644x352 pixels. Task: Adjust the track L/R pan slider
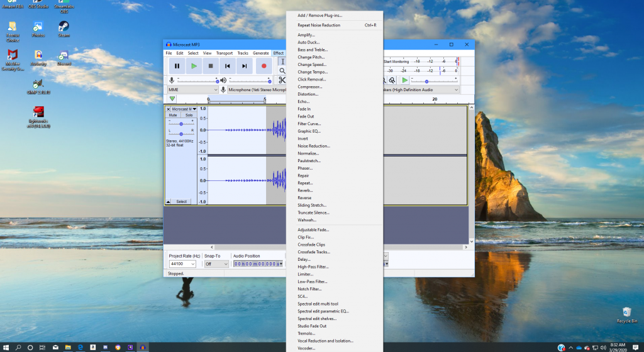coord(180,134)
